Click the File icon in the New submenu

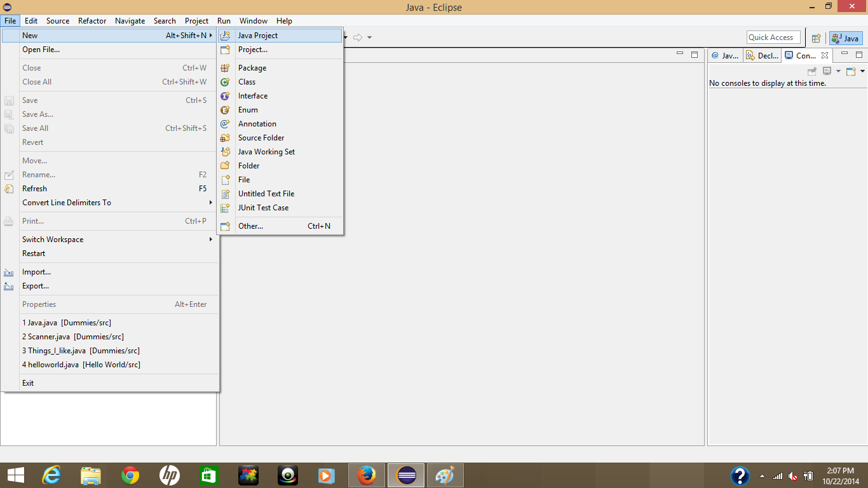click(225, 180)
